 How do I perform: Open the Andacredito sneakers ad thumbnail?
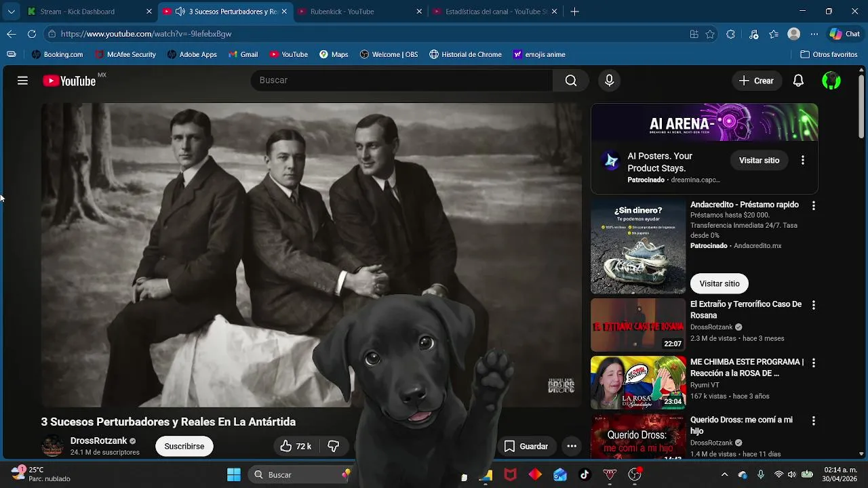638,247
